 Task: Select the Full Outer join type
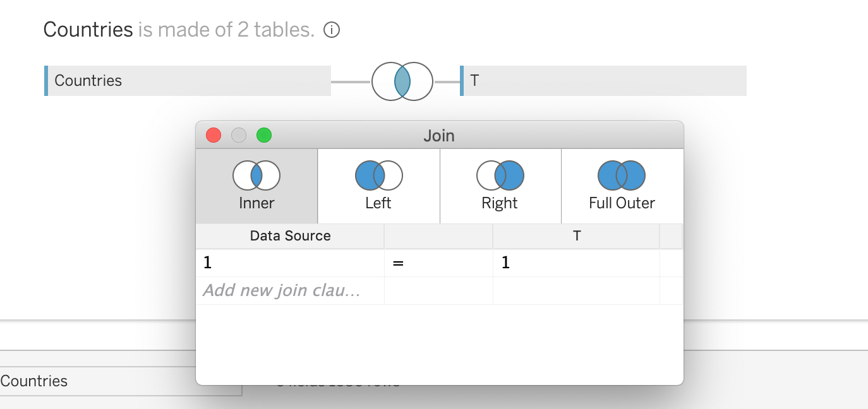click(622, 186)
